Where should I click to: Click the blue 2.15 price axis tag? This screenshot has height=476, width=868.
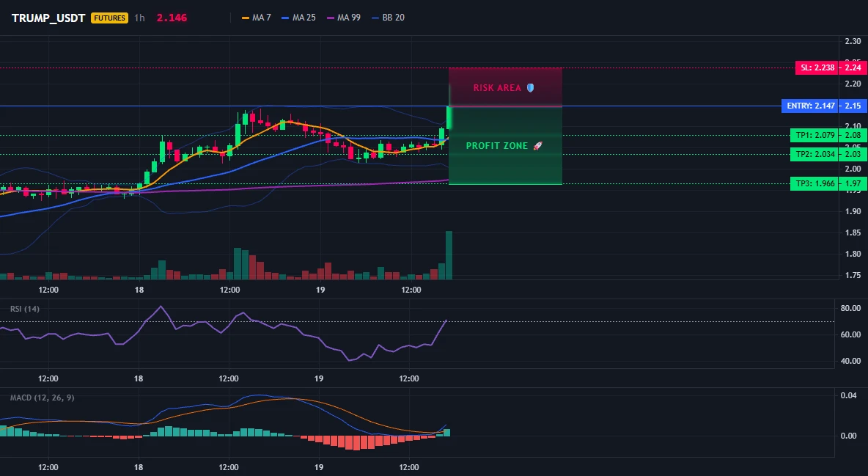coord(853,106)
